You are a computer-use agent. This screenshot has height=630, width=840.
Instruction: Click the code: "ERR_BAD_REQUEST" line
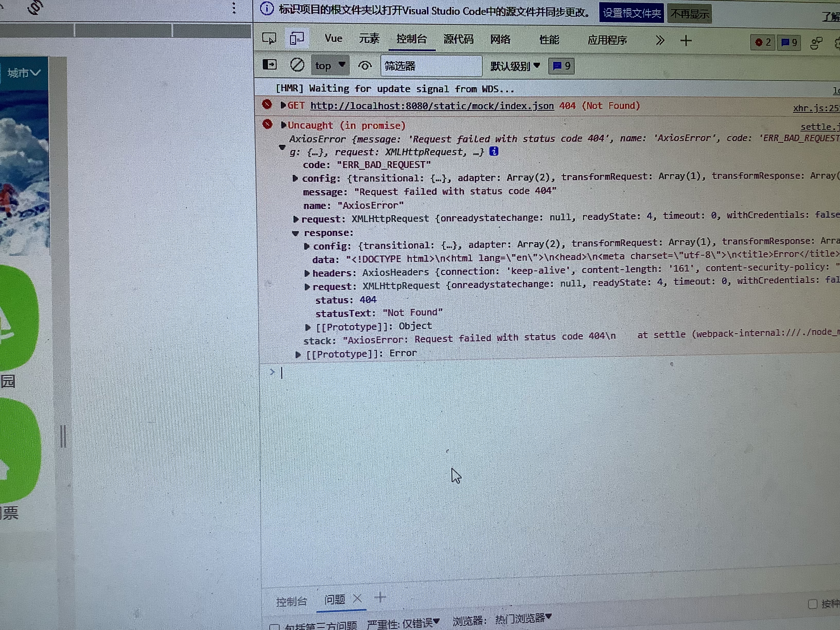[x=367, y=165]
